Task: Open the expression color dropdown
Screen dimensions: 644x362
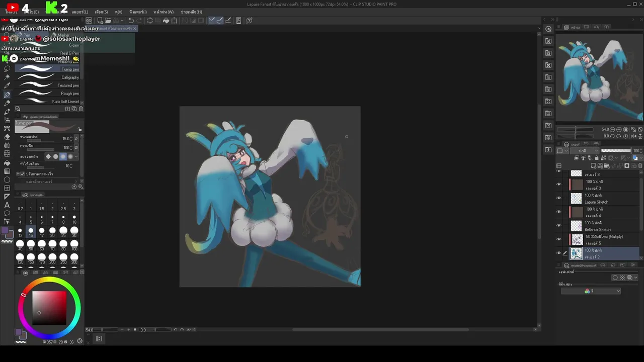Action: click(591, 291)
